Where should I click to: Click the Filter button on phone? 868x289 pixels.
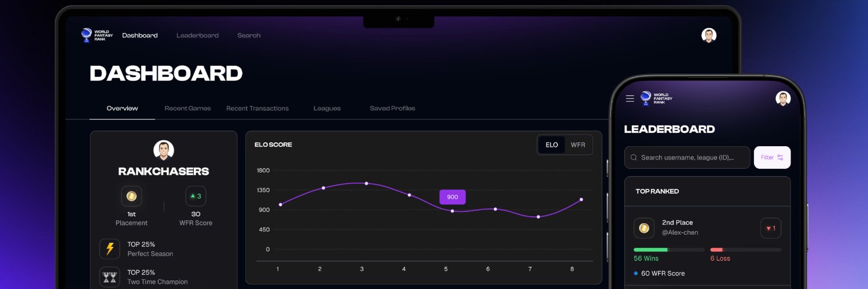click(772, 157)
